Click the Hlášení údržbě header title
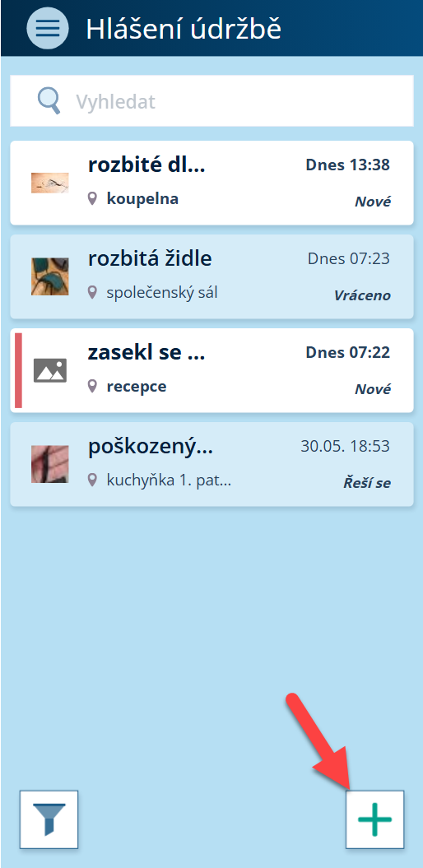Screen dimensions: 423x868 point(184,29)
